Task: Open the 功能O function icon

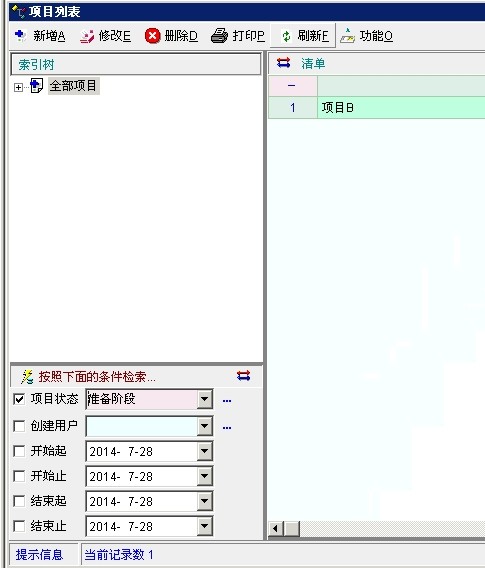Action: tap(348, 36)
